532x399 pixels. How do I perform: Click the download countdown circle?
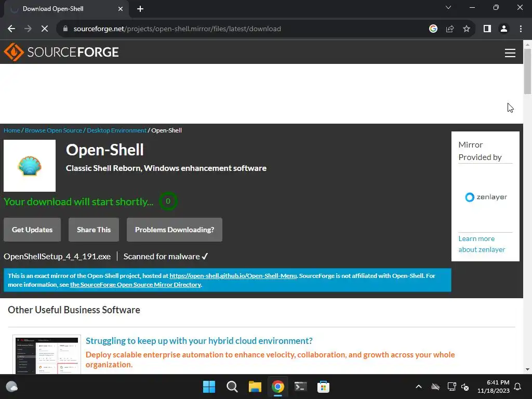pos(168,201)
